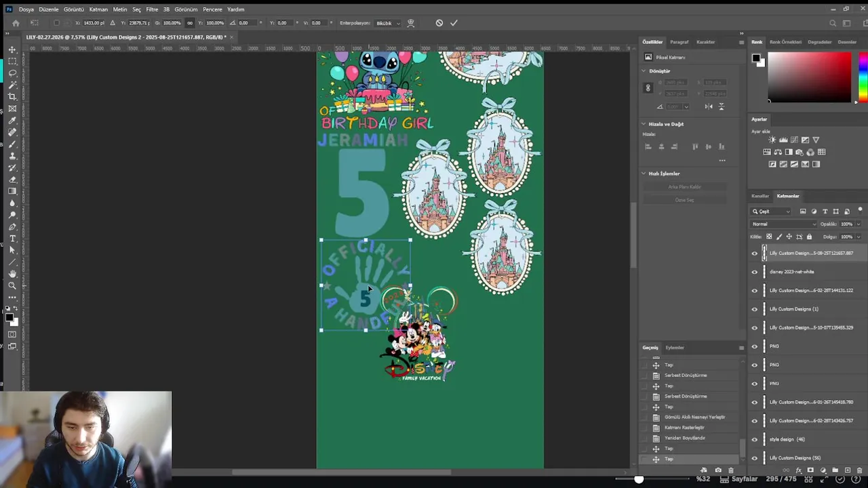
Task: Select the Katmanı Rasterleştir history state
Action: pos(684,428)
